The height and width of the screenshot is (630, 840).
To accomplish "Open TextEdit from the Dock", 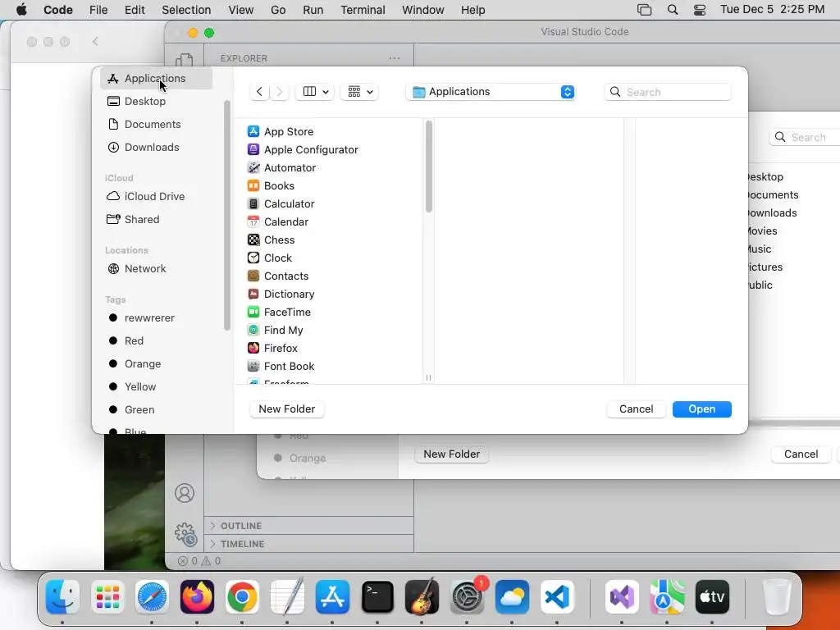I will pos(287,597).
